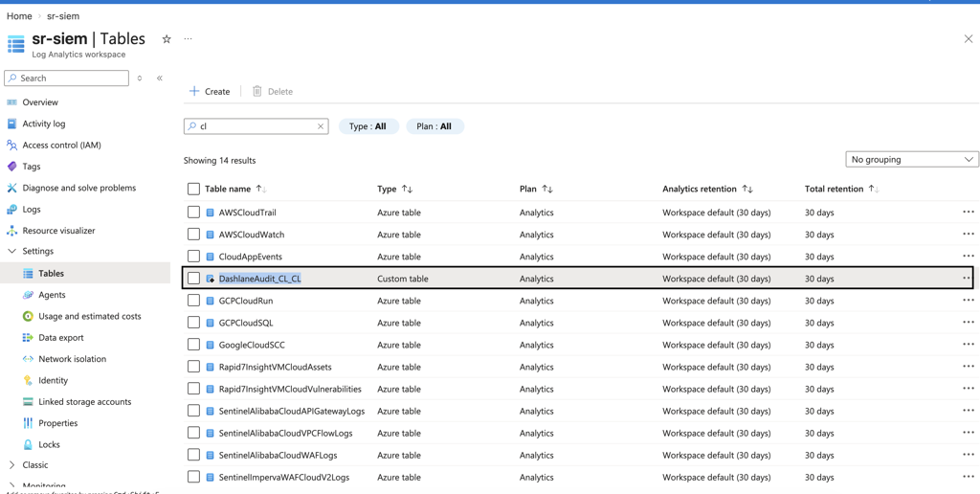Image resolution: width=980 pixels, height=494 pixels.
Task: Click the Identity key icon
Action: click(x=28, y=380)
